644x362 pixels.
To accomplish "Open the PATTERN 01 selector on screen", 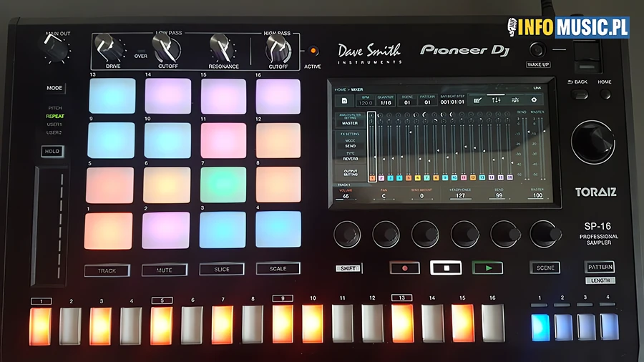I will (x=428, y=101).
